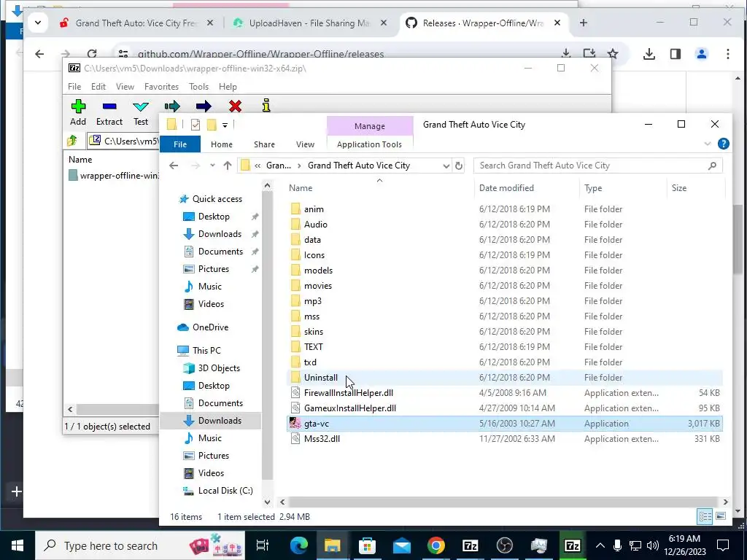Sort files by Type column header
Screen dimensions: 747x560
593,188
